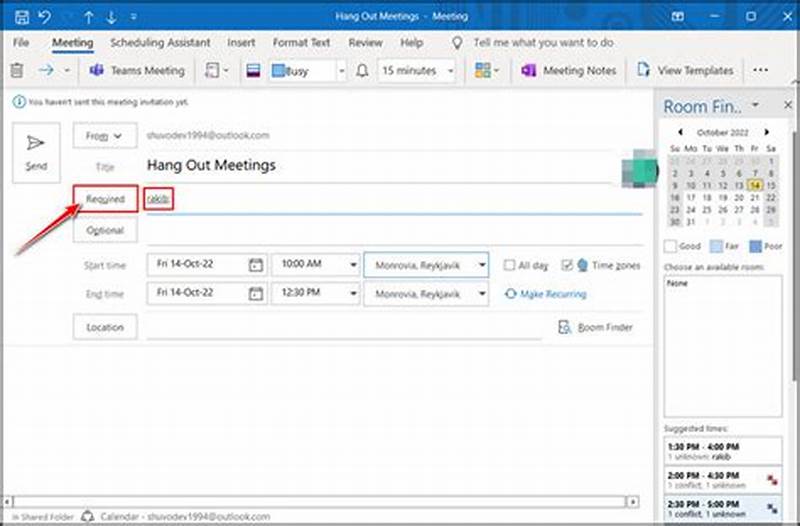Screen dimensions: 800x526
Task: Click the Forward arrow icon
Action: 46,70
